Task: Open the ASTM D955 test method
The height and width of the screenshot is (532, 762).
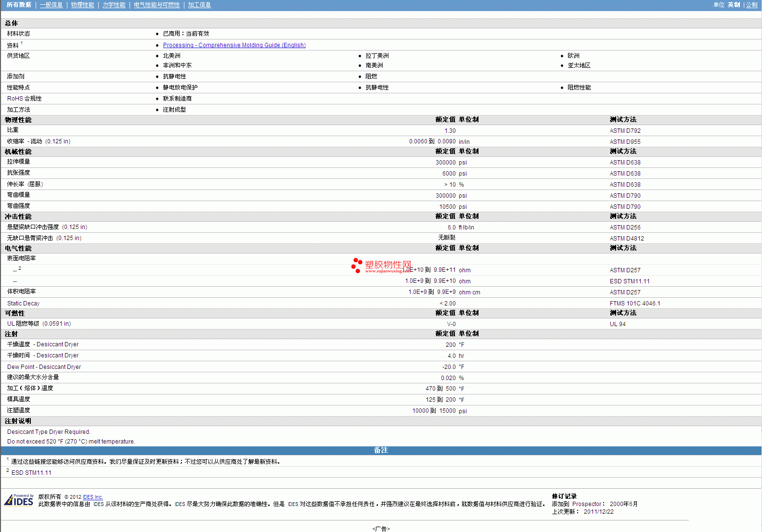Action: pos(625,142)
